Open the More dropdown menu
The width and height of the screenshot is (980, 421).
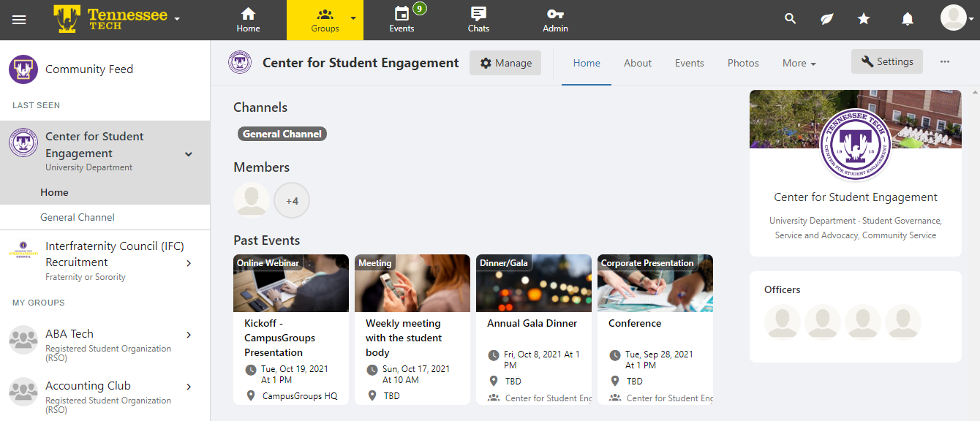pos(799,64)
